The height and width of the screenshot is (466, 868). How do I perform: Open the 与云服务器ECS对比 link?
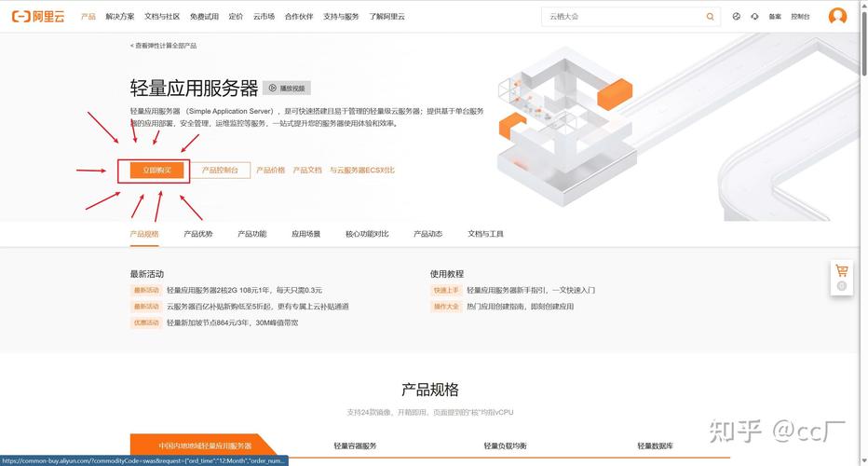tap(362, 171)
